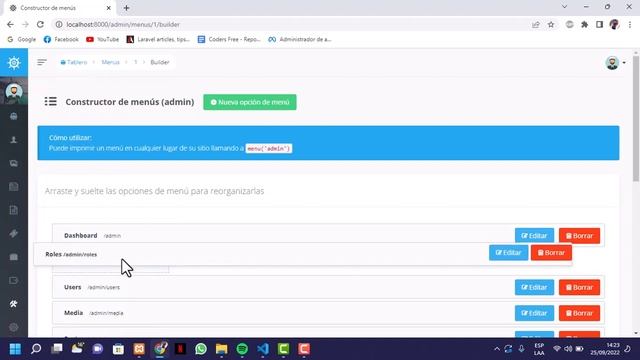Open the sidebar user avatar profile
Viewport: 640px width, 360px height.
point(14,91)
